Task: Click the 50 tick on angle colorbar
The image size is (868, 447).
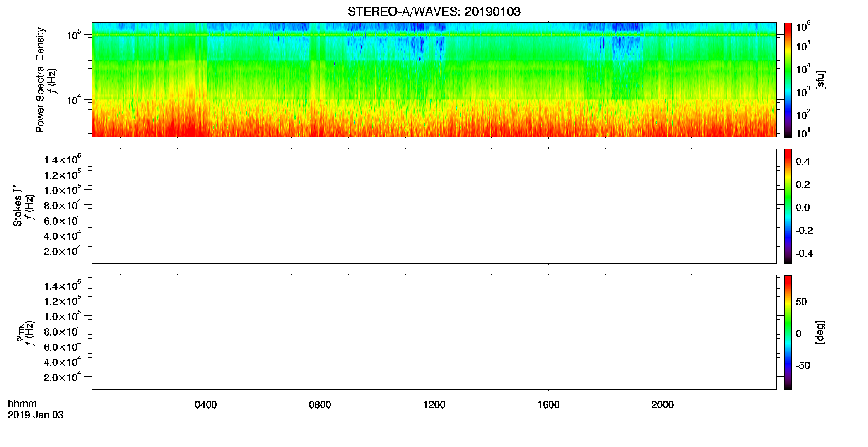Action: pos(801,302)
